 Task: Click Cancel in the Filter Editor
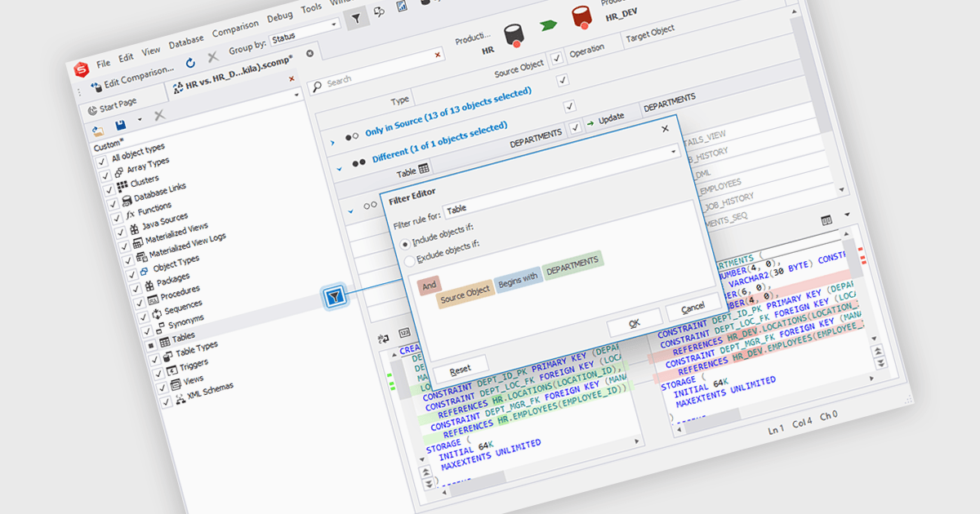tap(693, 308)
